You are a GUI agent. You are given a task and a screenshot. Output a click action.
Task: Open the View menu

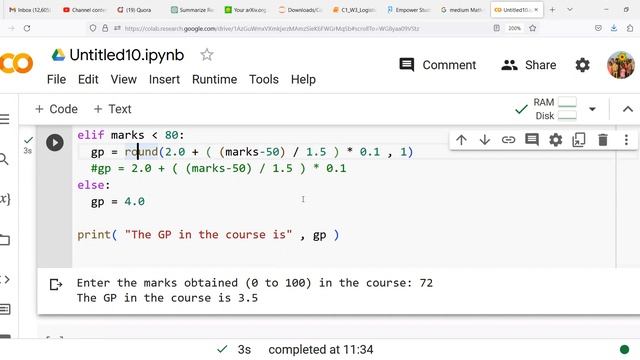(124, 79)
